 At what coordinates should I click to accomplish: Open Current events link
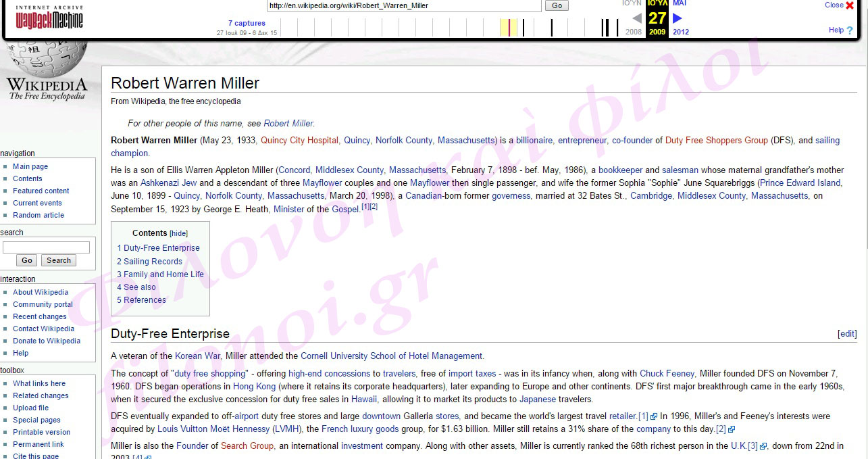pyautogui.click(x=37, y=203)
